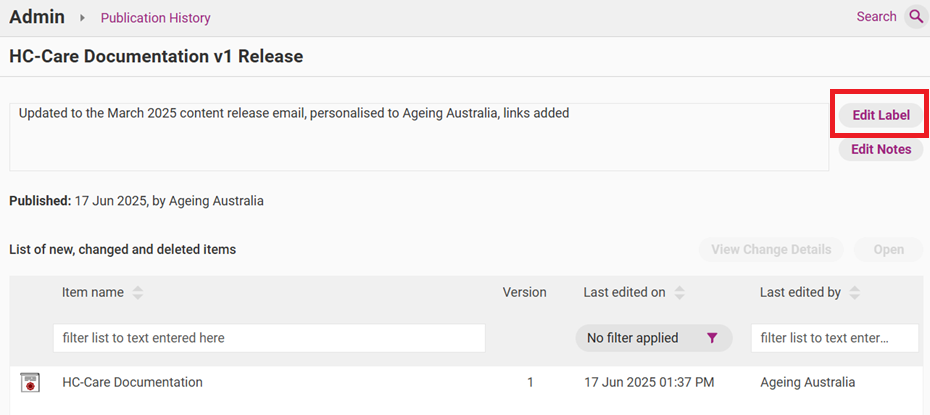Sort the list by Item name
This screenshot has width=930, height=415.
pyautogui.click(x=138, y=293)
